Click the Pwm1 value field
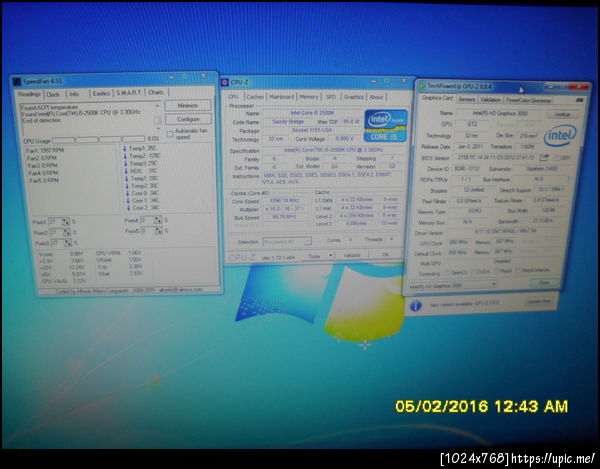The image size is (600, 469). click(x=54, y=221)
